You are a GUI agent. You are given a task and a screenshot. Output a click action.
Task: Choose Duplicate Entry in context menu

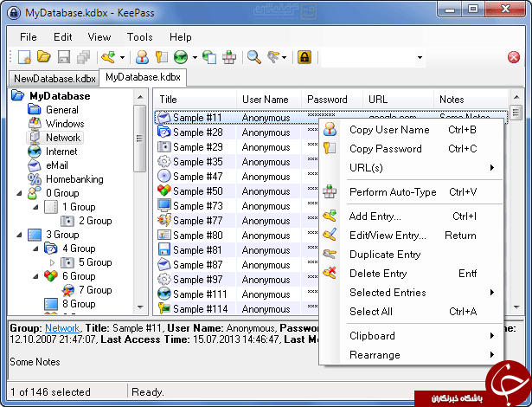(411, 255)
